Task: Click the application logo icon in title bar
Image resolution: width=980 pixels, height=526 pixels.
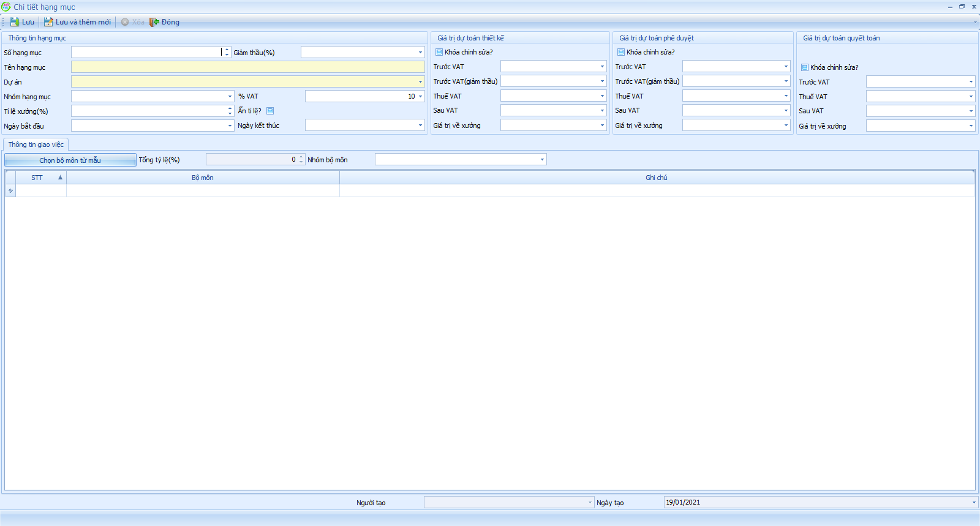Action: pyautogui.click(x=6, y=7)
